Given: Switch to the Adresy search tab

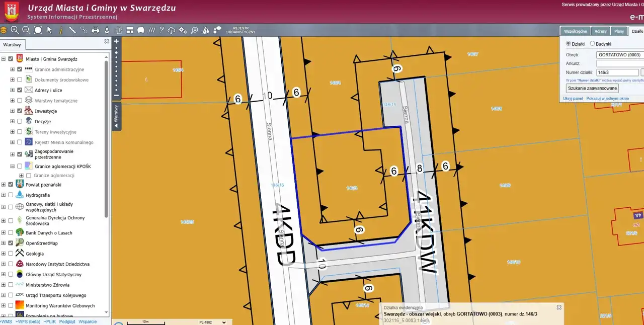Looking at the screenshot, I should tap(600, 31).
